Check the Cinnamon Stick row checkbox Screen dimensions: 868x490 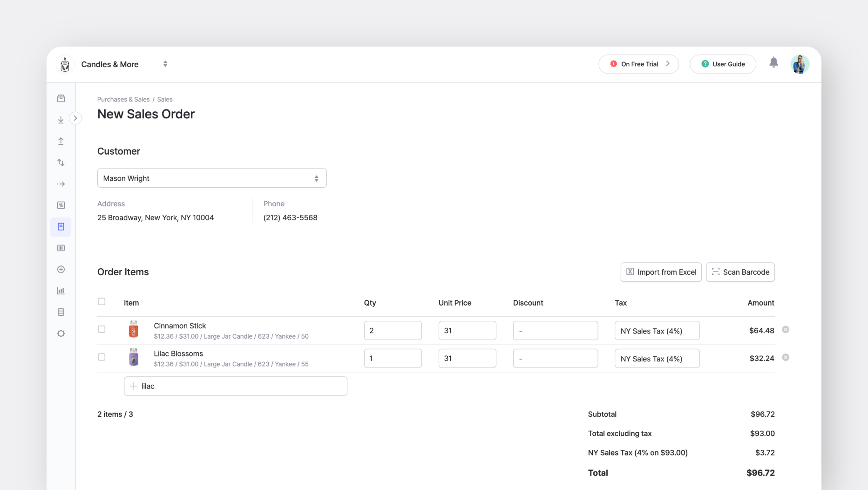pyautogui.click(x=101, y=329)
